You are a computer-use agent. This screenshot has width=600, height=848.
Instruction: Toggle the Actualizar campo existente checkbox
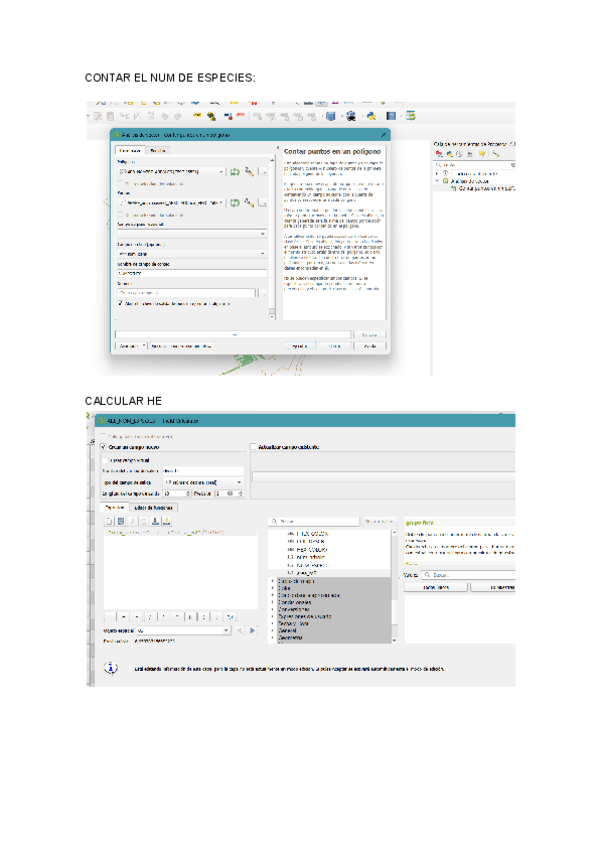(x=253, y=447)
